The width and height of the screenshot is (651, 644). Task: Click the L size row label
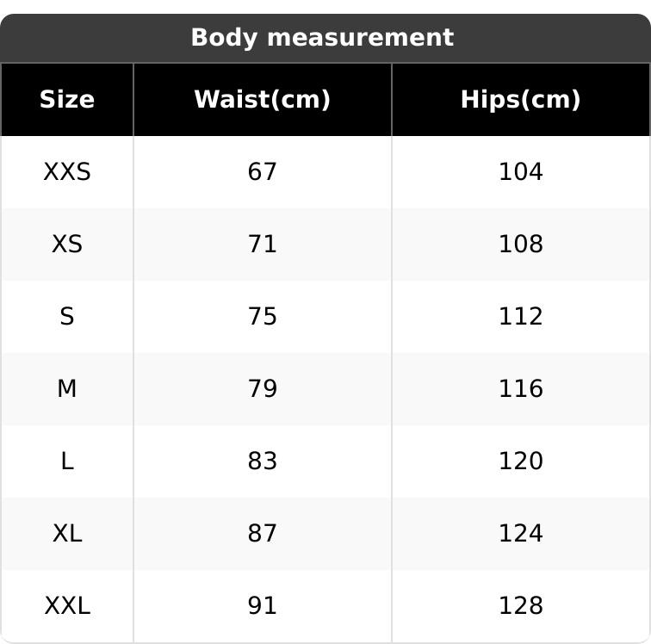pos(67,461)
